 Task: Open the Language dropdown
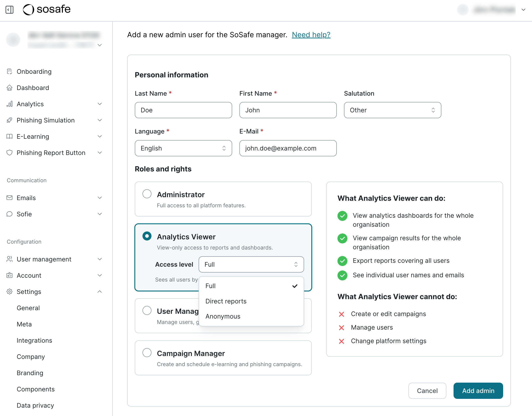click(x=183, y=148)
